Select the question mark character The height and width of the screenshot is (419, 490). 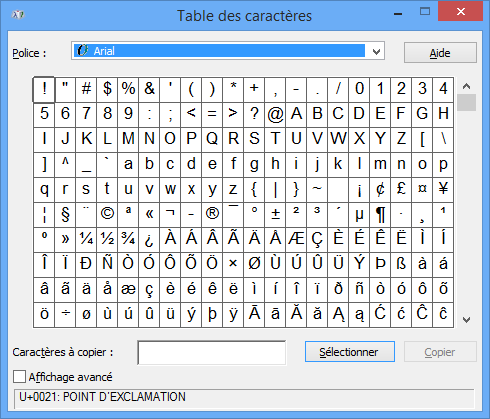[254, 115]
